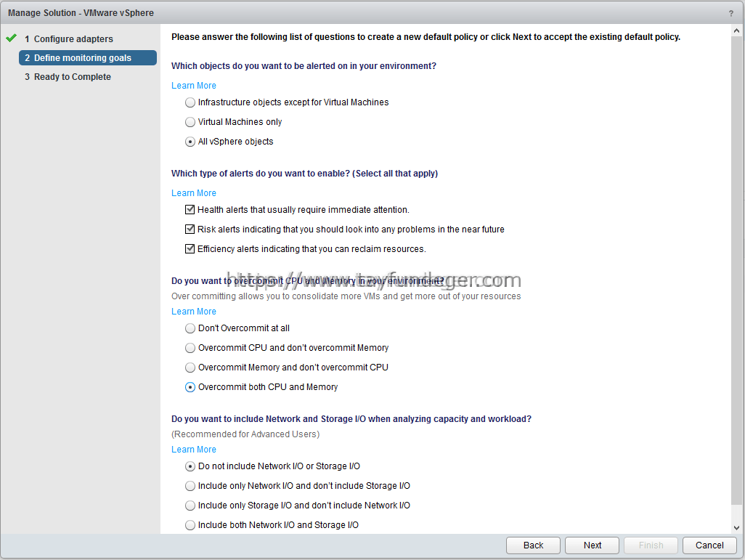Click the Back button

533,545
